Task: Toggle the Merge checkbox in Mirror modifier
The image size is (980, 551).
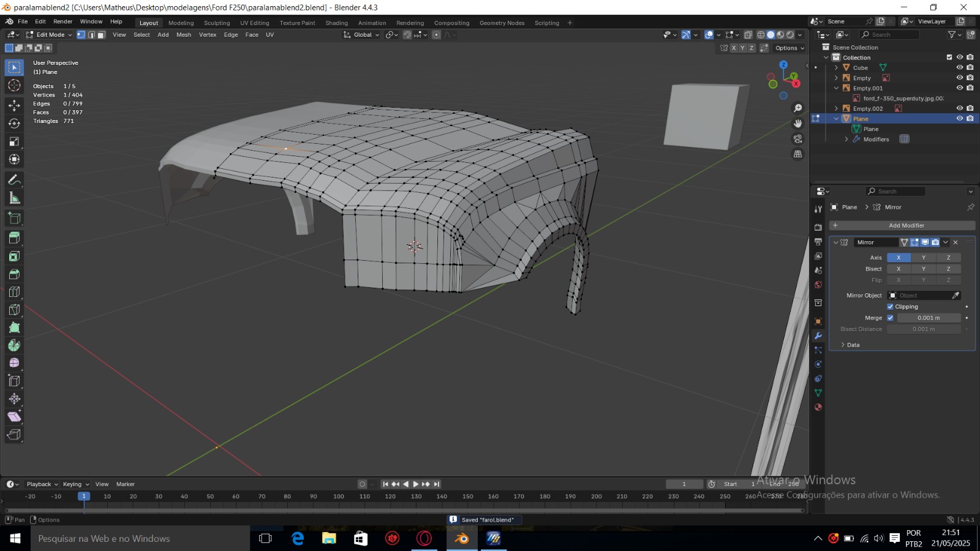Action: click(890, 318)
